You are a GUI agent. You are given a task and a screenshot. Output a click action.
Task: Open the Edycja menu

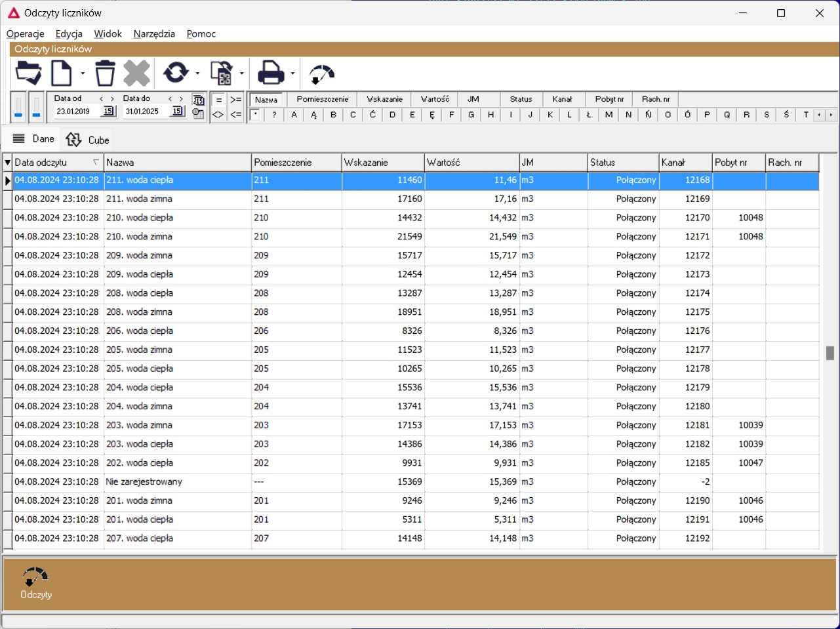coord(69,33)
